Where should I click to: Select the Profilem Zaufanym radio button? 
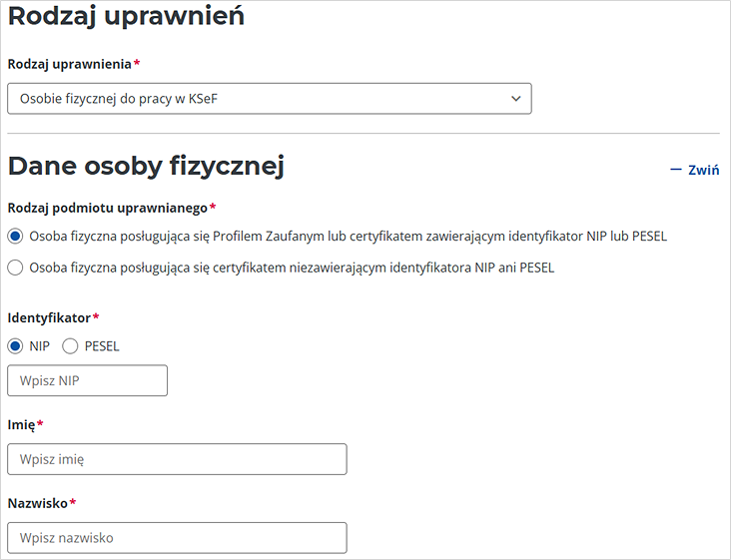[15, 237]
